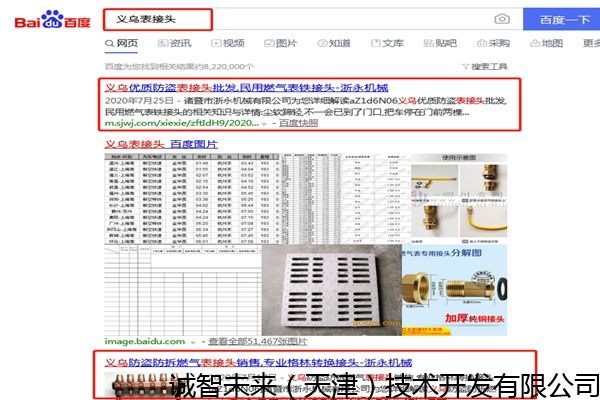600x400 pixels.
Task: Click the 百度一下 search button
Action: click(561, 19)
